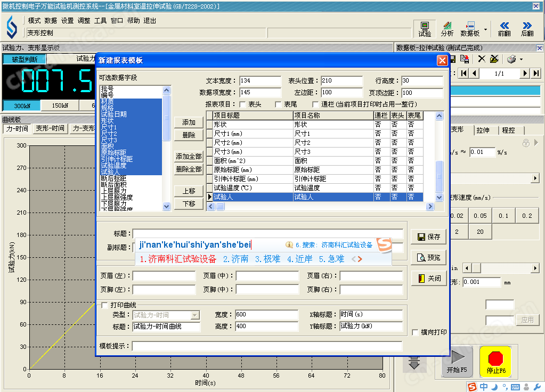Click the 试验 (Test) toolbar icon

coord(425,29)
